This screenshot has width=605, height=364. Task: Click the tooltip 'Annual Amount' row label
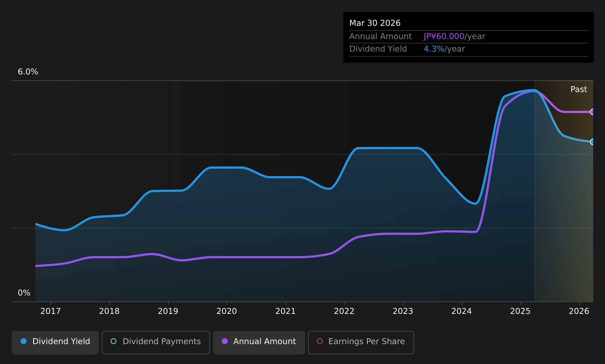click(381, 36)
